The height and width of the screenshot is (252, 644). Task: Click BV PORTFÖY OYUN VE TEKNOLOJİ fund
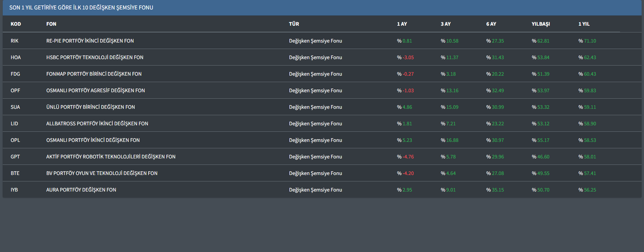(102, 173)
